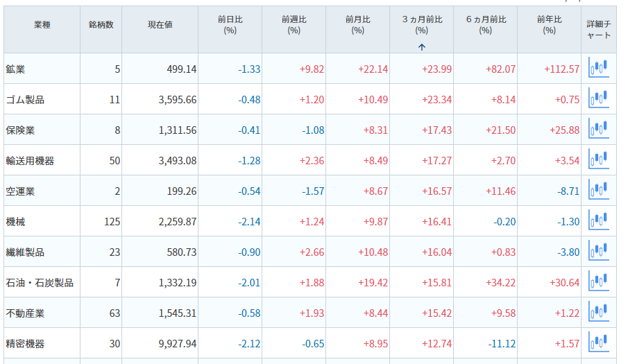Viewport: 628px width, 364px height.
Task: Sort by 前週比 (%) column header
Action: tap(294, 25)
